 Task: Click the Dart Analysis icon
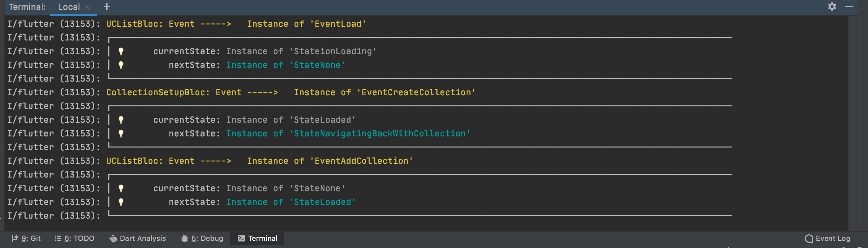coord(113,239)
